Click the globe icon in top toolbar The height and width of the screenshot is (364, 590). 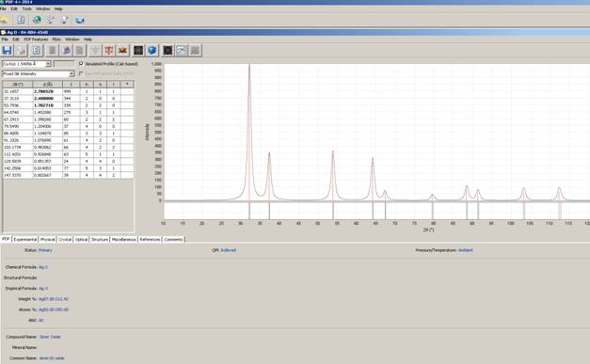click(37, 20)
